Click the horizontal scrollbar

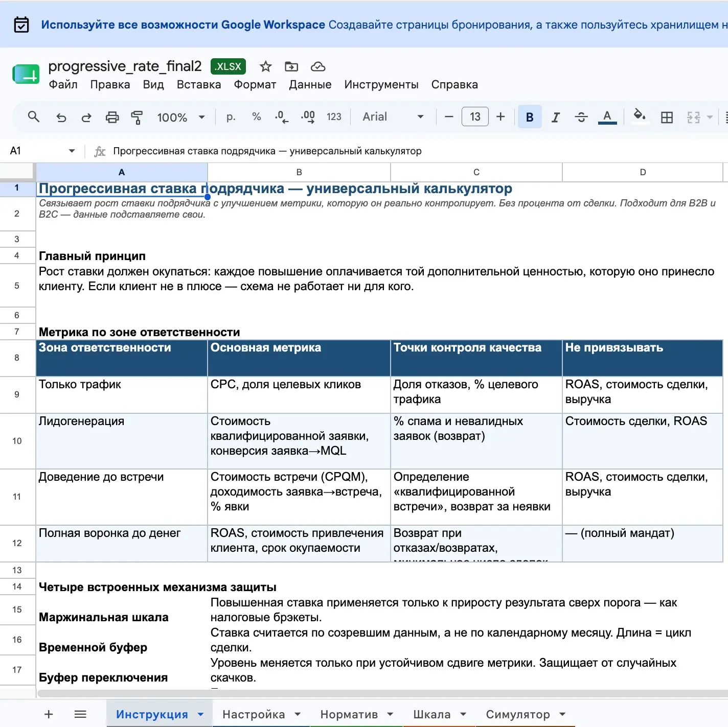click(x=382, y=693)
